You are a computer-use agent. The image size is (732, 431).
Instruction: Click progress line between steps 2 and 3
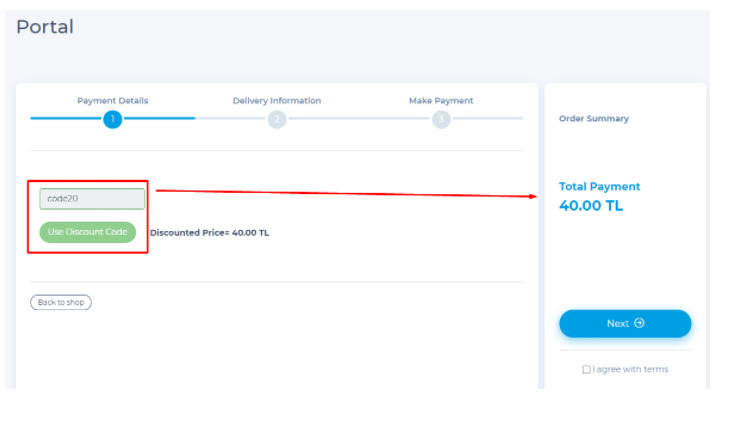359,119
